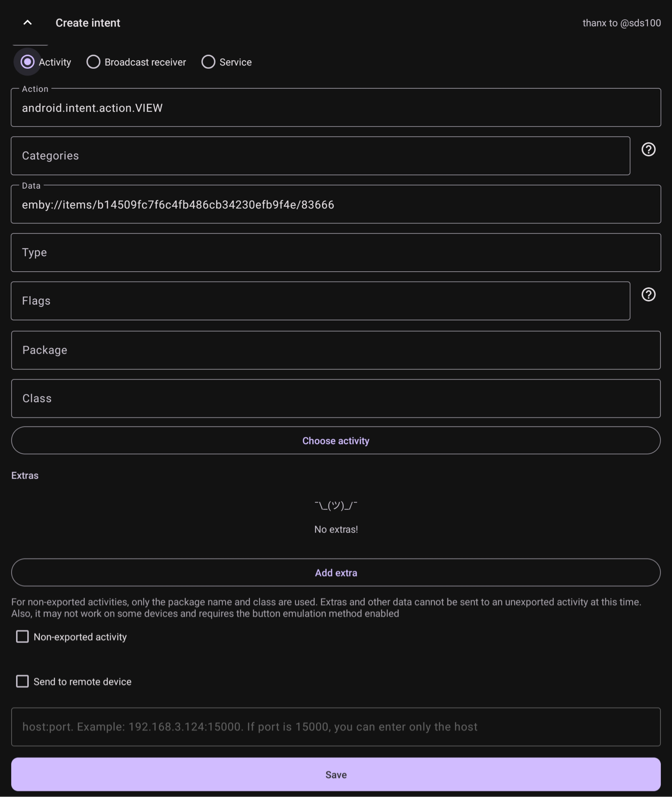
Task: Check the Send to remote device box
Action: 22,681
